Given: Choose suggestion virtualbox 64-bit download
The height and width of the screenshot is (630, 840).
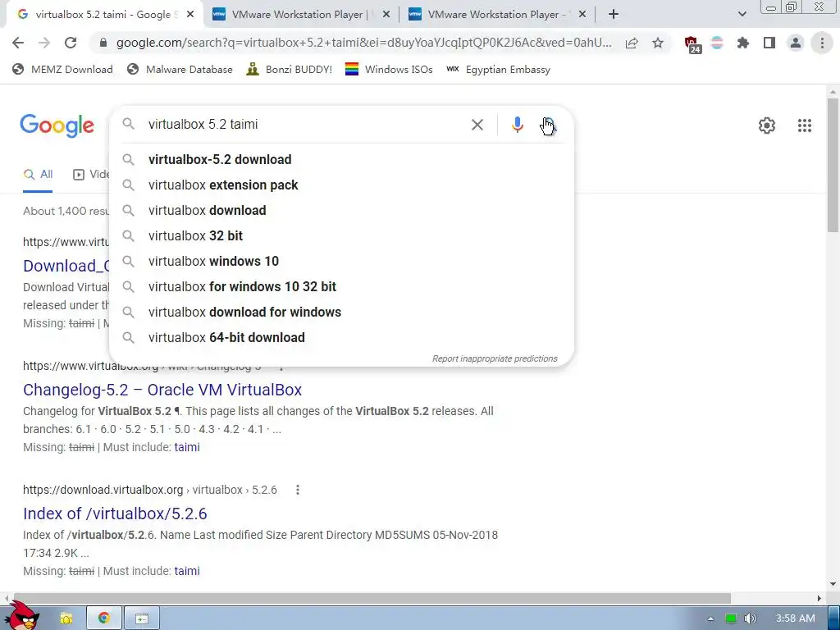Looking at the screenshot, I should 341,337.
